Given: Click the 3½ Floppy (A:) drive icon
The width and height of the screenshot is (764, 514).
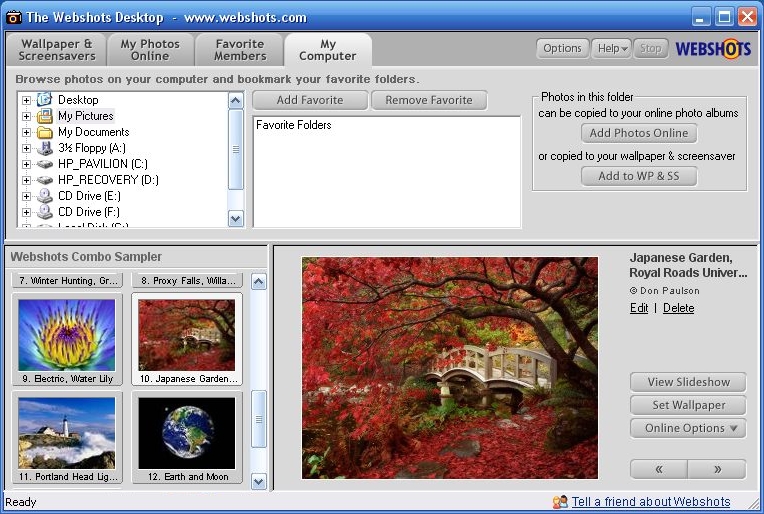Looking at the screenshot, I should click(x=44, y=148).
